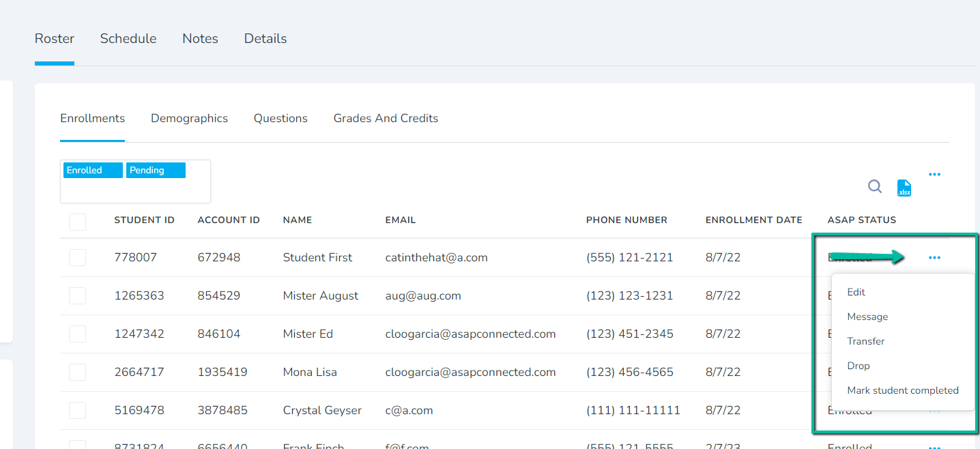Click account ID 672948
The height and width of the screenshot is (449, 980).
[219, 257]
